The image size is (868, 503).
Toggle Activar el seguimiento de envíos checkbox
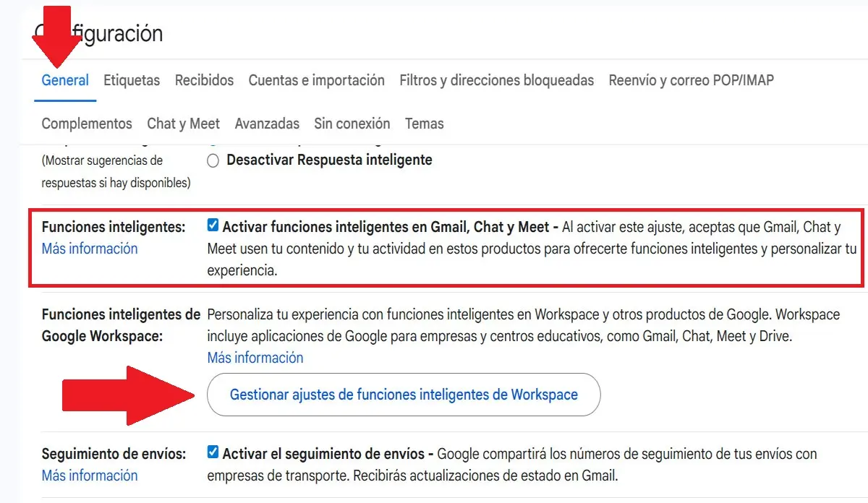click(x=213, y=453)
